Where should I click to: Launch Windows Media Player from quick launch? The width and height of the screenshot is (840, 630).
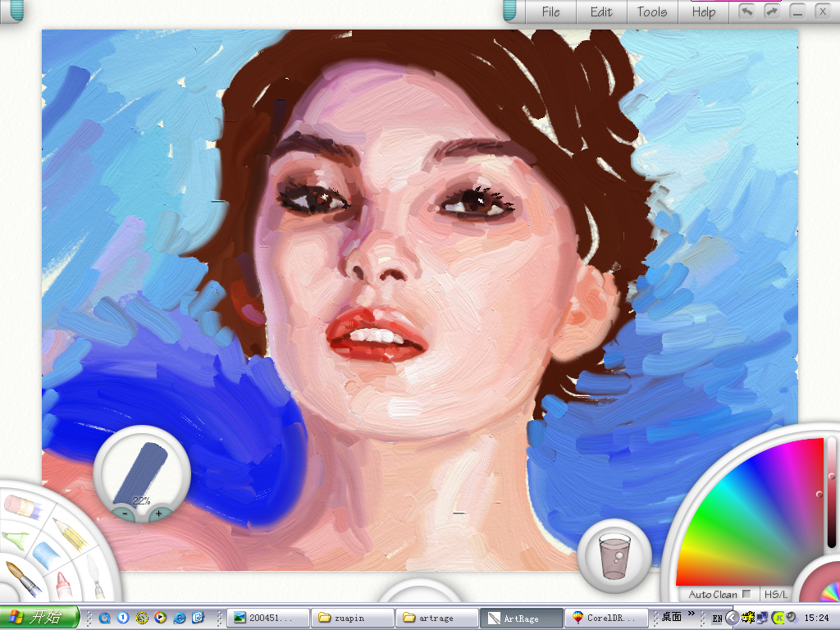pyautogui.click(x=160, y=618)
